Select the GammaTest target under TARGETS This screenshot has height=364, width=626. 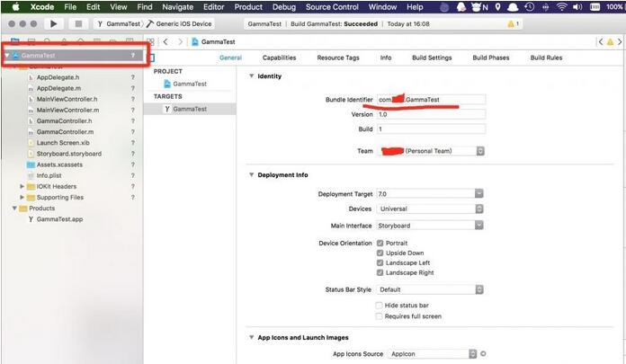point(190,109)
